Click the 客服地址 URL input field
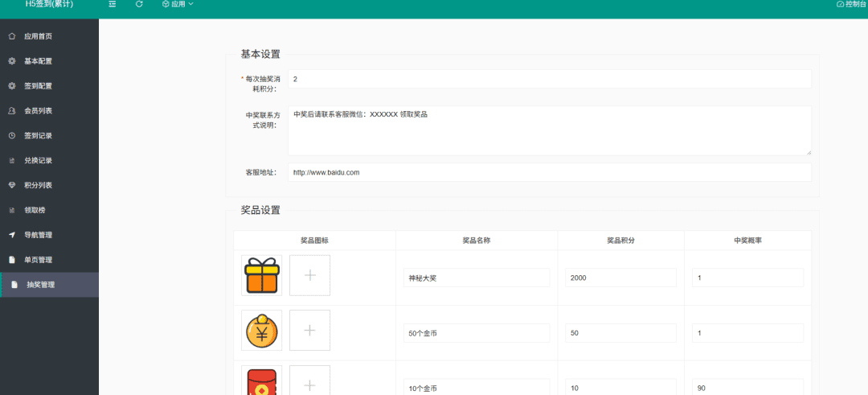The image size is (868, 395). [550, 172]
